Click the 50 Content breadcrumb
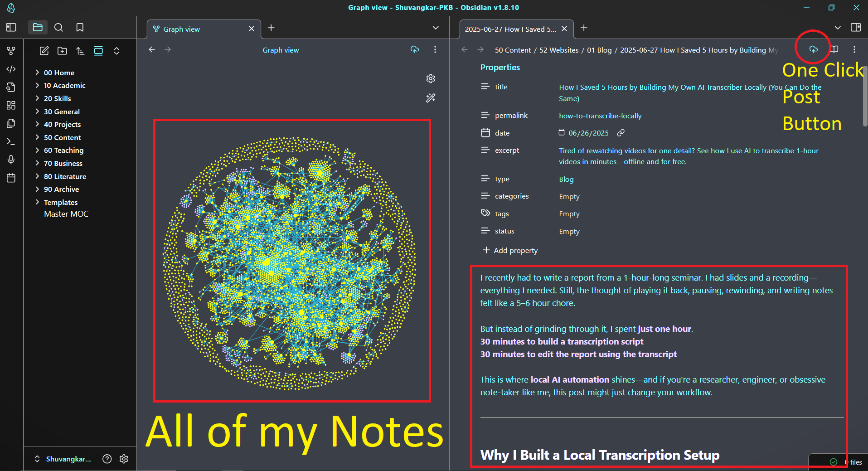 tap(513, 50)
